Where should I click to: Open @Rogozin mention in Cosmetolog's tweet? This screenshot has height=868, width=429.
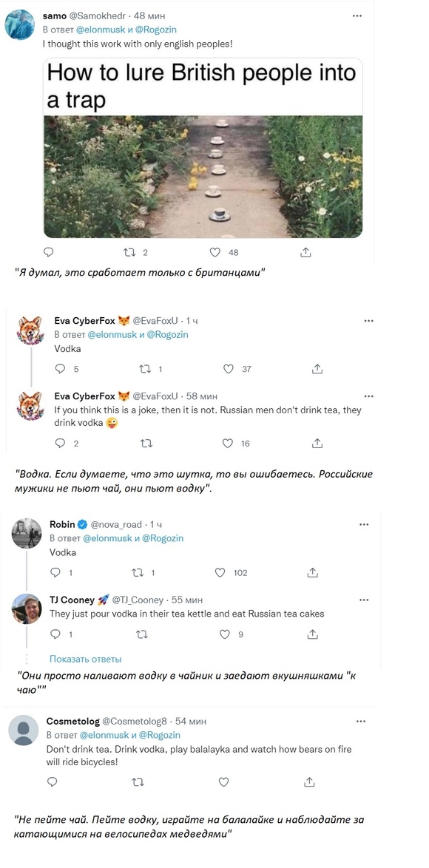(159, 735)
